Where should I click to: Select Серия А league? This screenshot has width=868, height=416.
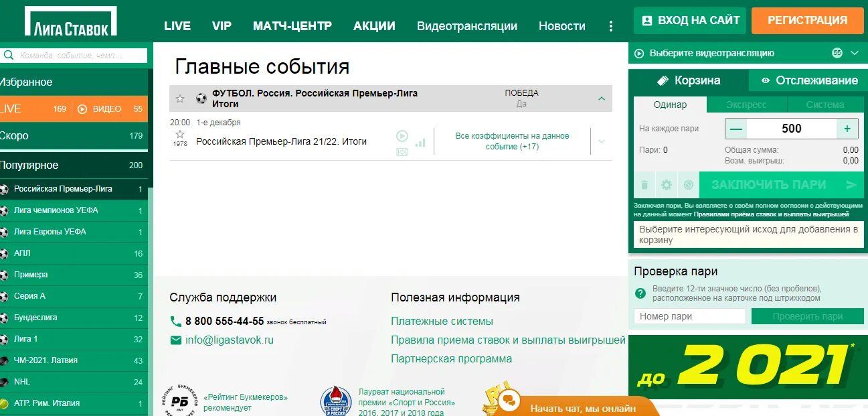click(74, 296)
